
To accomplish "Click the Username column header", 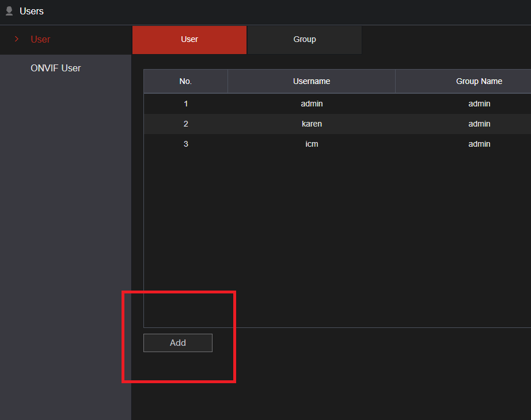I will click(312, 81).
